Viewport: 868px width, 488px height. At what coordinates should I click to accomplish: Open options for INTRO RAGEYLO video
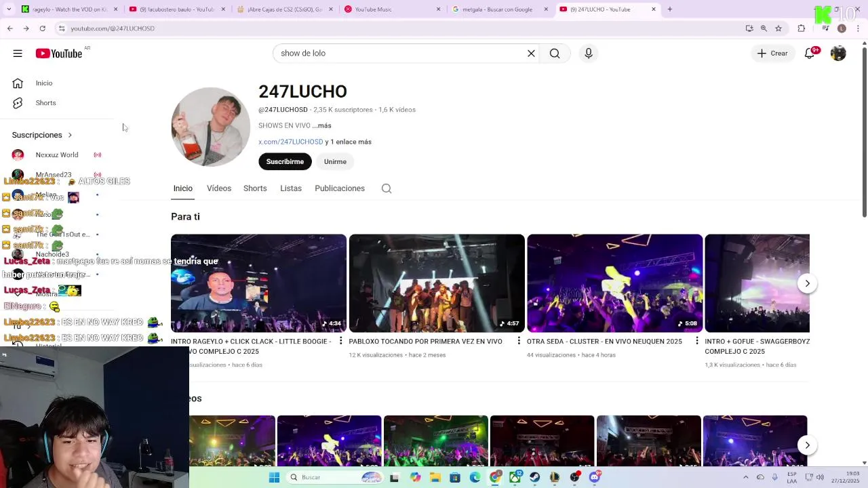click(x=340, y=341)
